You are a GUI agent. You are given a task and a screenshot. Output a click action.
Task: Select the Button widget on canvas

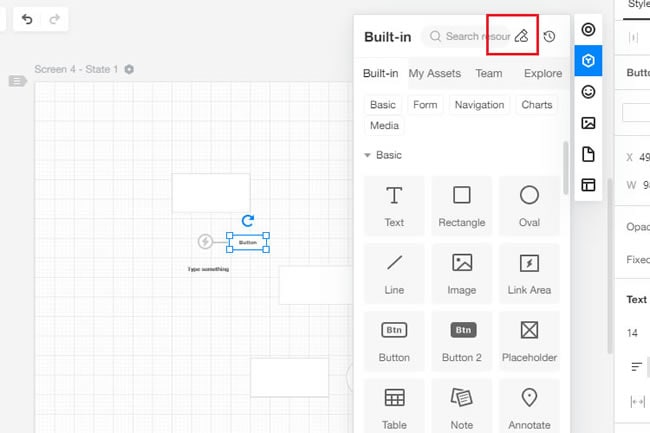(x=248, y=242)
